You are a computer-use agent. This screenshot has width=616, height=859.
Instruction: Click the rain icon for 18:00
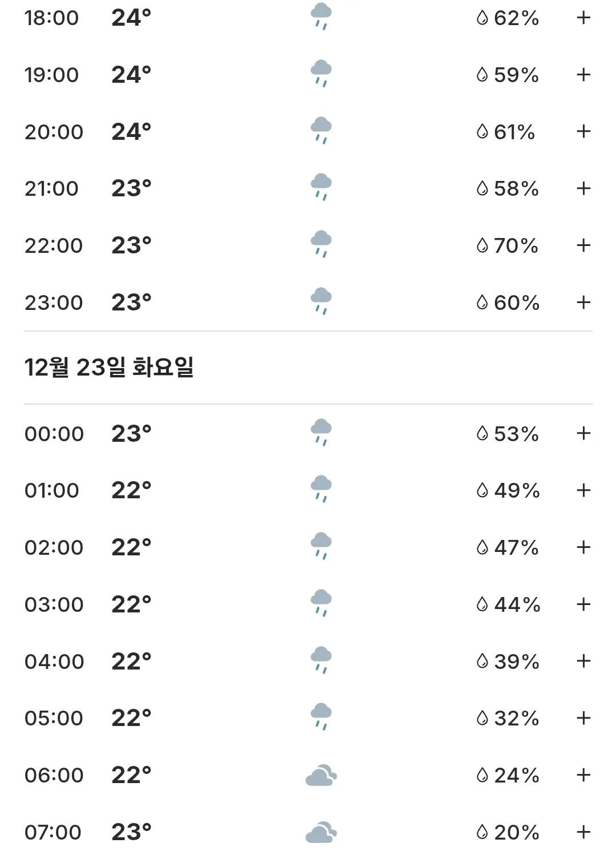(x=321, y=17)
